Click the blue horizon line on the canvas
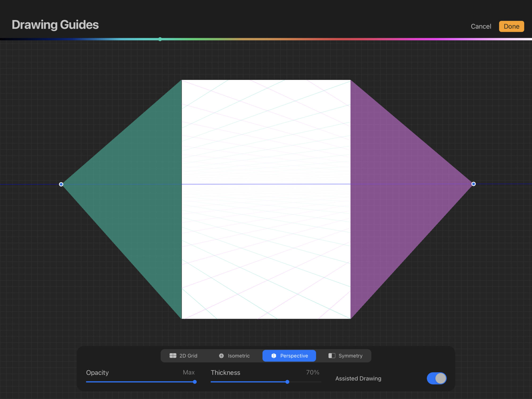The height and width of the screenshot is (399, 532). pyautogui.click(x=266, y=184)
